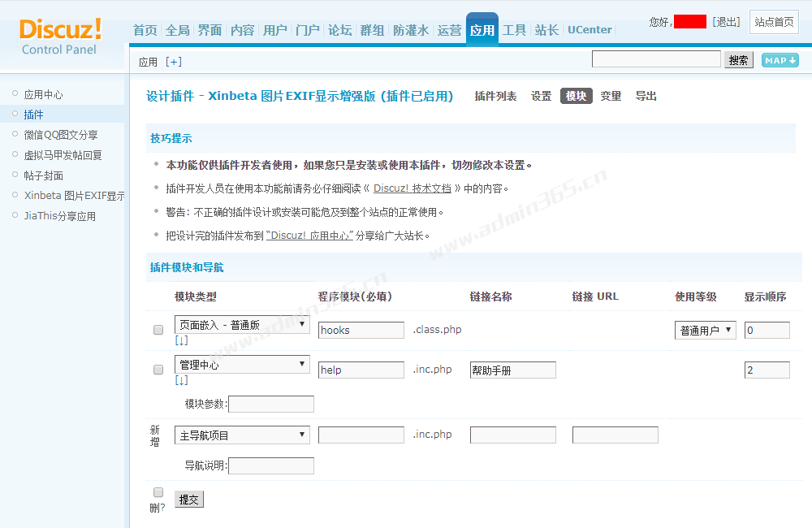Open the 'Discuz! 应用中心' link

309,236
